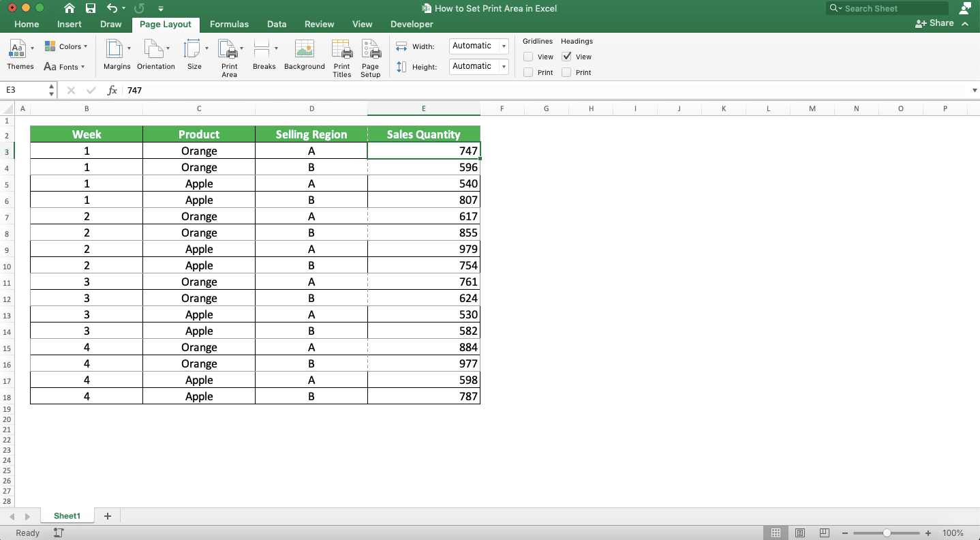This screenshot has height=540, width=980.
Task: Click the previous sheet navigation arrow
Action: pyautogui.click(x=12, y=517)
